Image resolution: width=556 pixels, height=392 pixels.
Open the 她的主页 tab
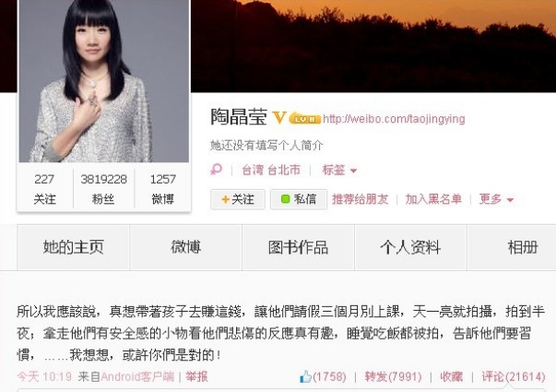click(x=74, y=247)
